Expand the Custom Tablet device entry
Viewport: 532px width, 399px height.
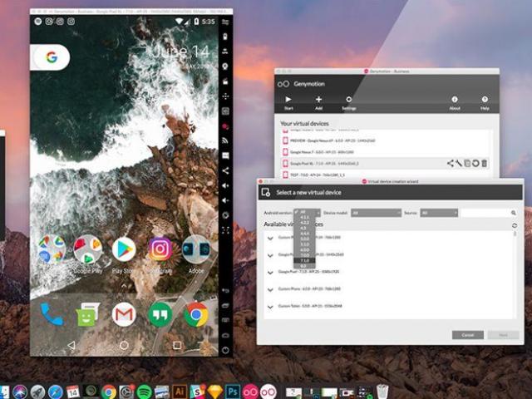click(x=270, y=307)
